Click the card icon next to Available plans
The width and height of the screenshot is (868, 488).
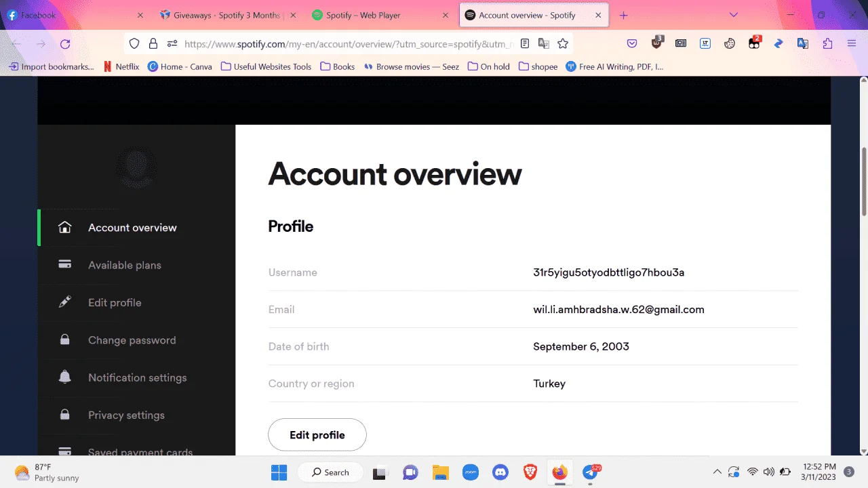pyautogui.click(x=65, y=265)
